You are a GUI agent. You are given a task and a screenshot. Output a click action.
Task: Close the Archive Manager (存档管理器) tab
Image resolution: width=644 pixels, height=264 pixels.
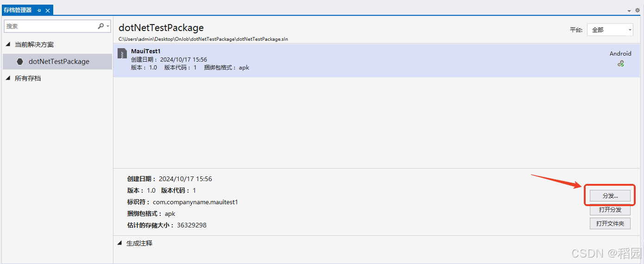(x=48, y=10)
